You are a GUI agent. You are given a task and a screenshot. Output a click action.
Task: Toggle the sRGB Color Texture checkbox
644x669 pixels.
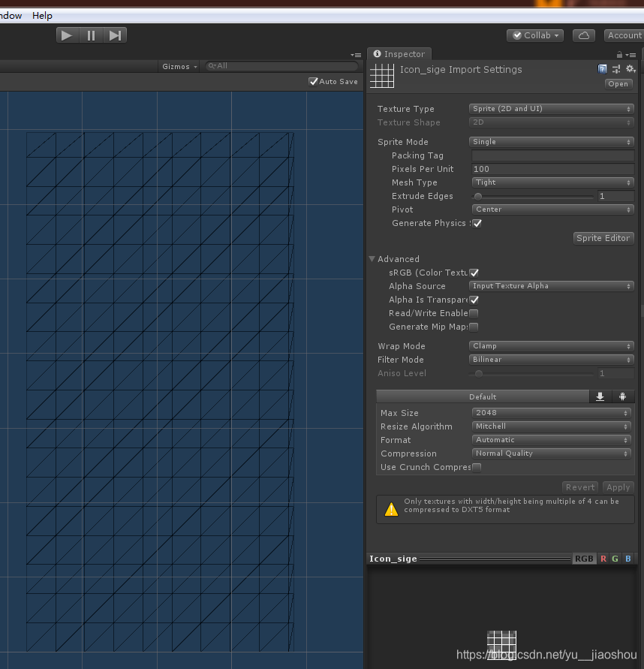[474, 273]
